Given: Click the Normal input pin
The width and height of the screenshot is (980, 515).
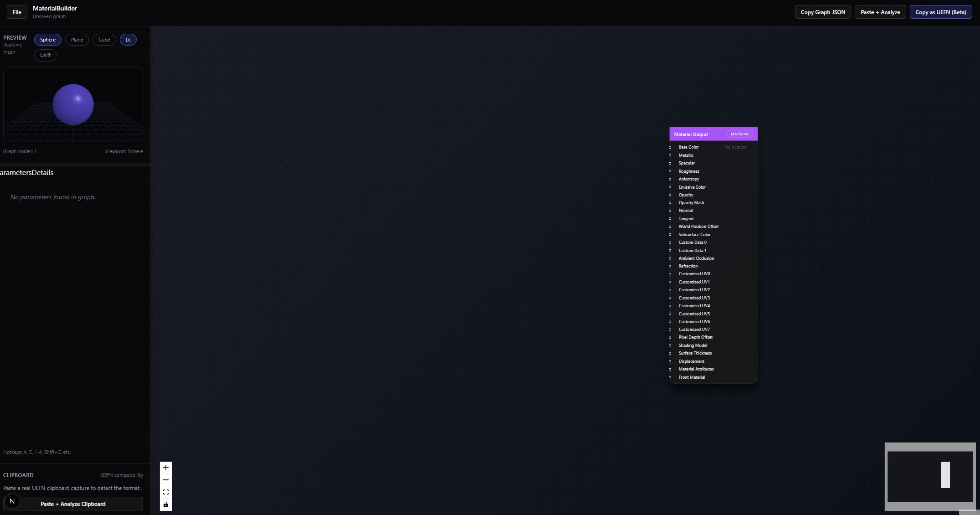Looking at the screenshot, I should pyautogui.click(x=670, y=211).
